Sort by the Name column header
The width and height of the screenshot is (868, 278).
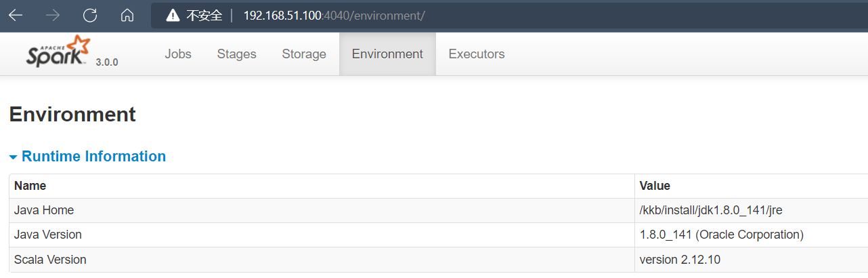[30, 186]
